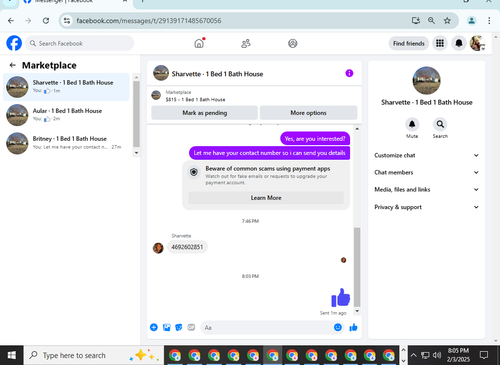Open Chrome profile icon
Viewport: 500px width, 365px height.
pyautogui.click(x=471, y=21)
